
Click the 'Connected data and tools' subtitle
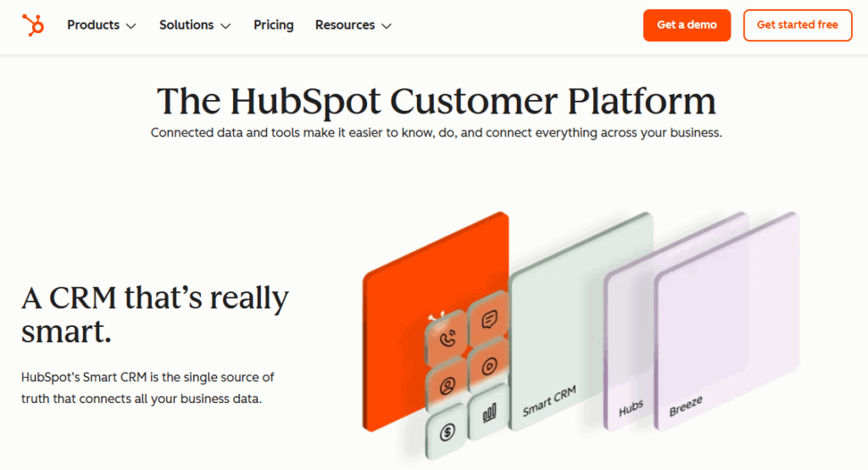point(437,133)
